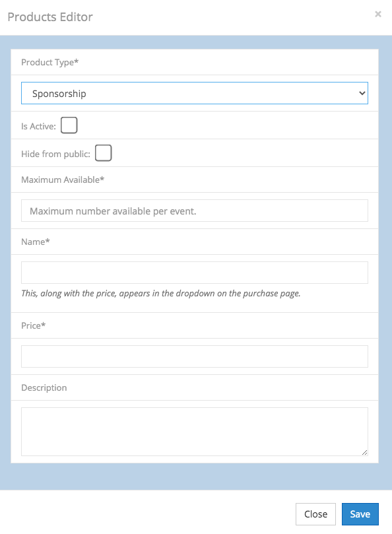This screenshot has width=392, height=534.
Task: Tick the Hide from public checkbox
Action: tap(103, 153)
